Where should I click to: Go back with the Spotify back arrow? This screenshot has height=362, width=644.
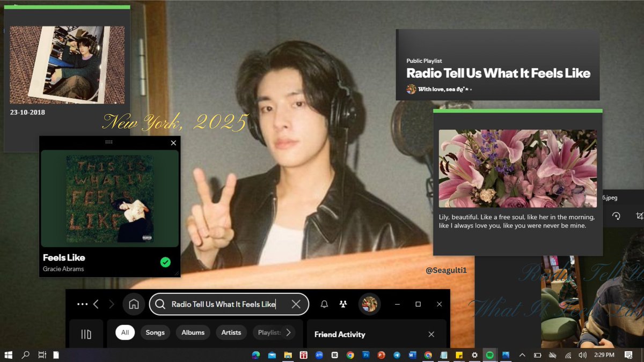click(x=96, y=304)
